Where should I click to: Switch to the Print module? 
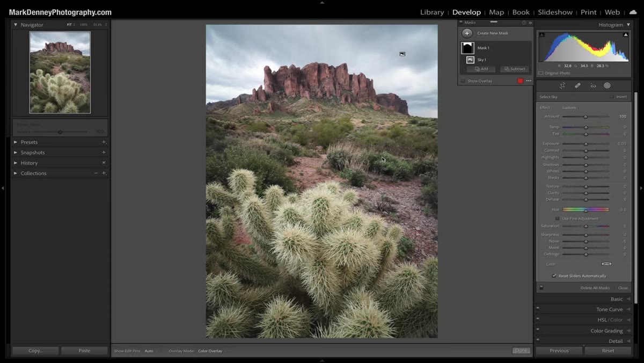click(x=588, y=12)
